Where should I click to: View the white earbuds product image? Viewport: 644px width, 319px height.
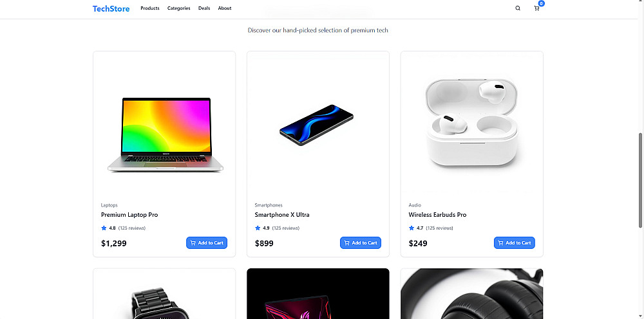(x=472, y=122)
